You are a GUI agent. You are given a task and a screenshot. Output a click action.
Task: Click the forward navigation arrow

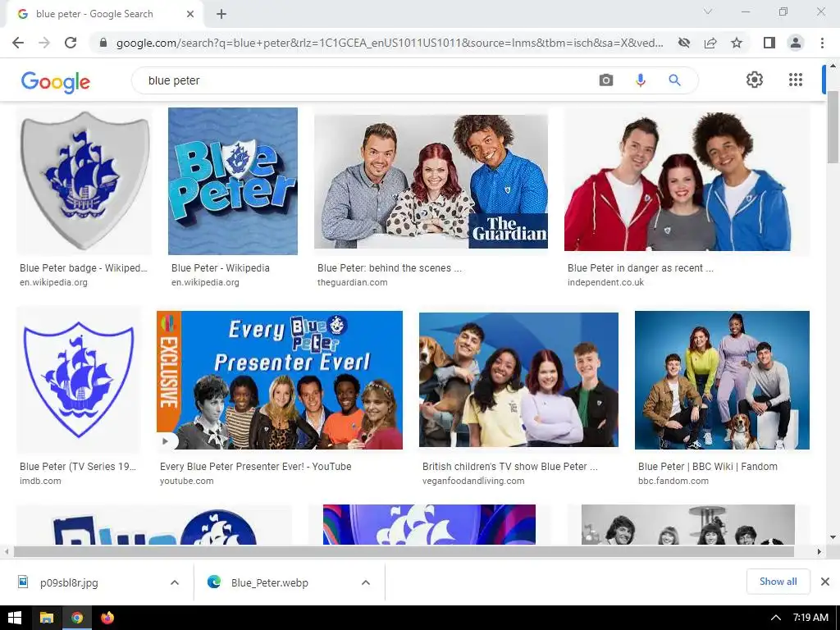coord(44,43)
